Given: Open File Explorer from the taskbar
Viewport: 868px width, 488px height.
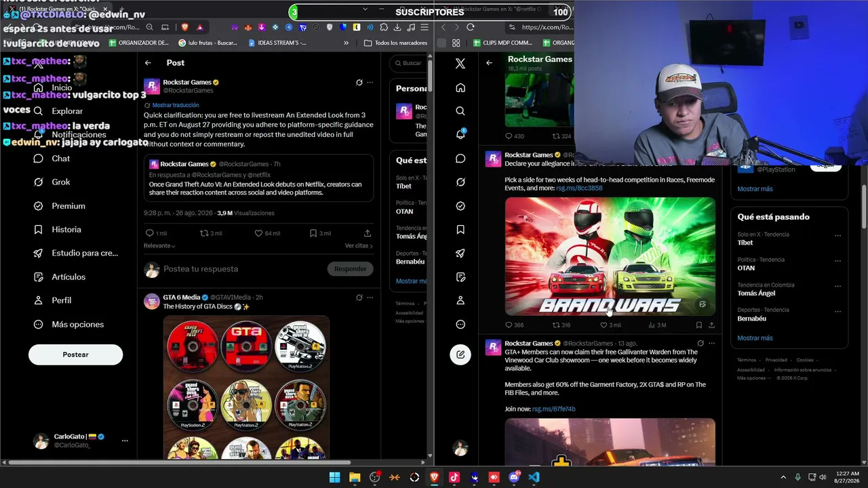Looking at the screenshot, I should coord(355,477).
